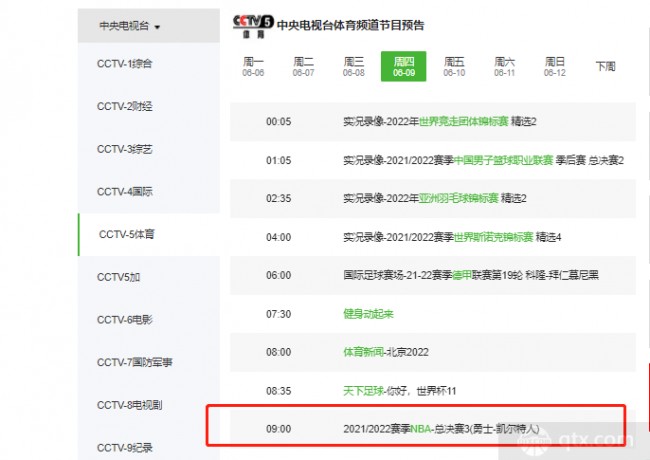Open 体育新闻 program link
Image resolution: width=650 pixels, height=460 pixels.
363,352
